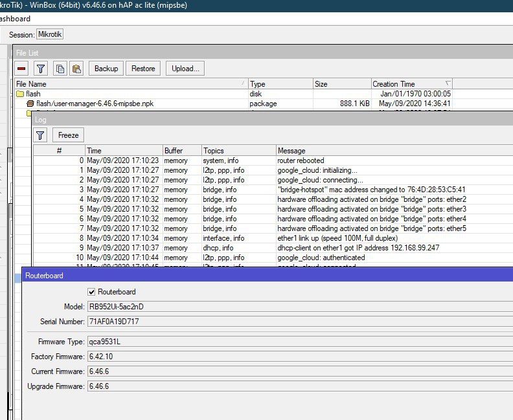Viewport: 513px width, 420px height.
Task: Click the Backup button
Action: 106,69
